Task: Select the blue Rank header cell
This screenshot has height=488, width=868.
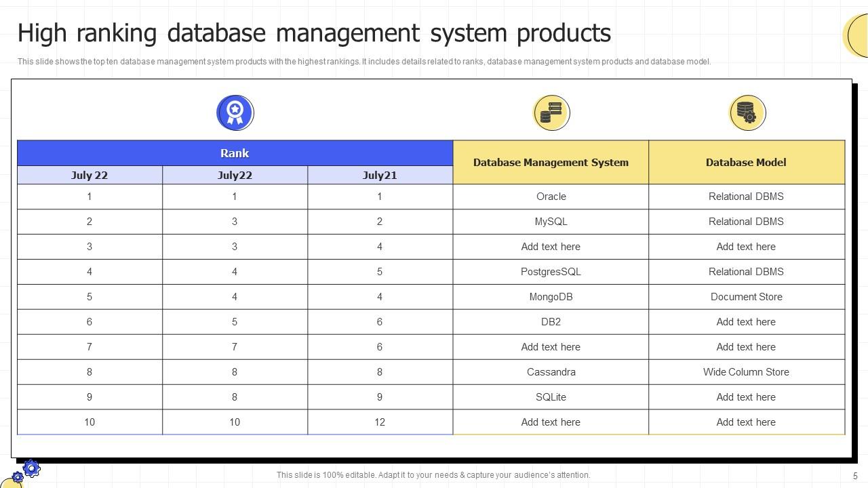Action: 235,153
